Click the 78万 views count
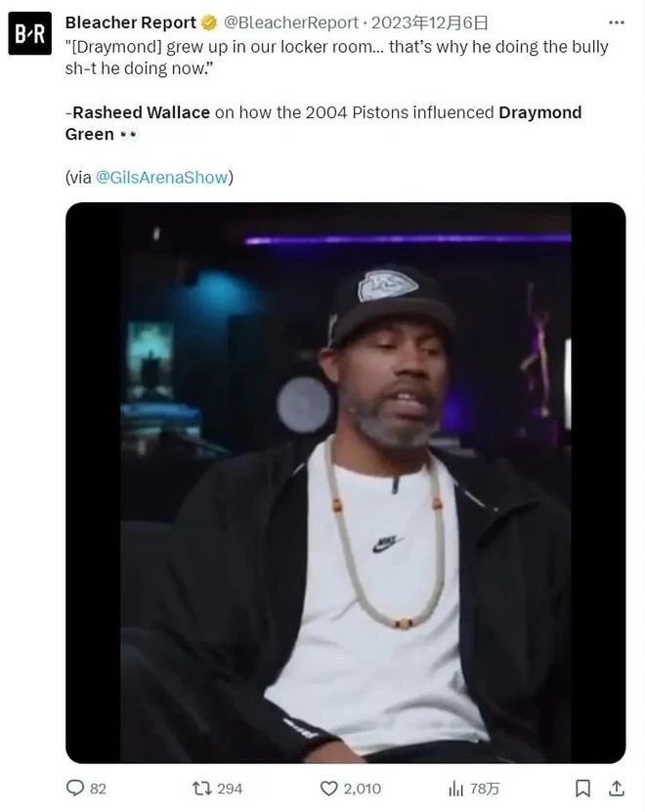 click(x=485, y=789)
